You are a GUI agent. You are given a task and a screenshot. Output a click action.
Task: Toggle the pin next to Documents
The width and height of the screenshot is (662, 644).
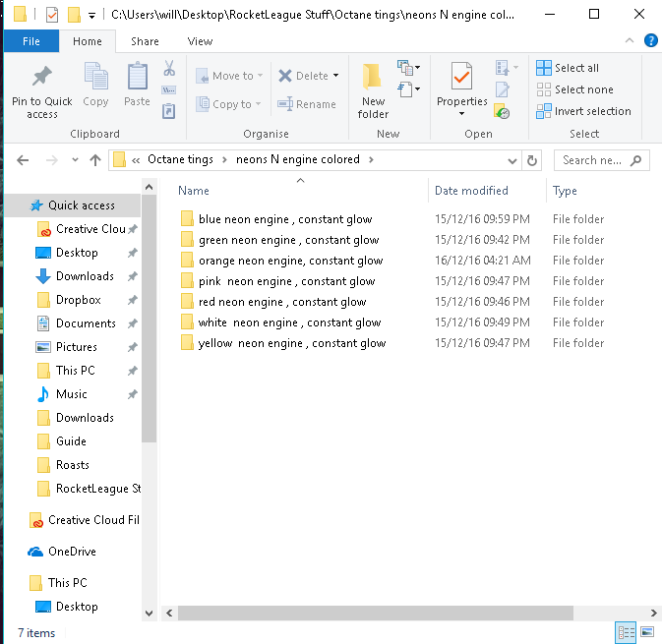pyautogui.click(x=133, y=323)
